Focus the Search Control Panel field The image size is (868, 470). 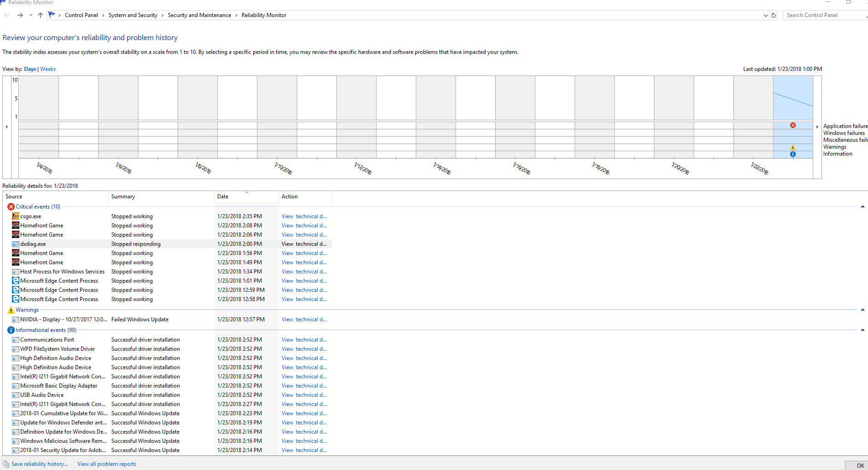[825, 15]
